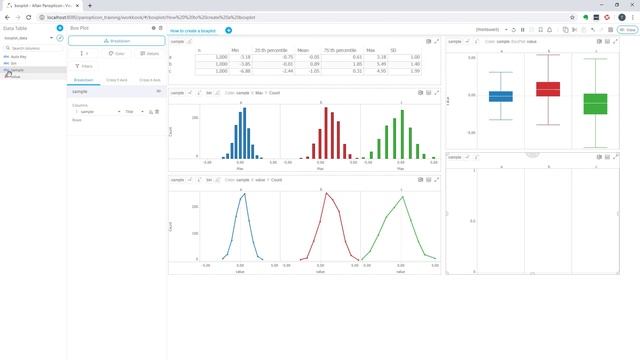Click the Mean column header in stats table
This screenshot has width=640, height=360.
[303, 50]
